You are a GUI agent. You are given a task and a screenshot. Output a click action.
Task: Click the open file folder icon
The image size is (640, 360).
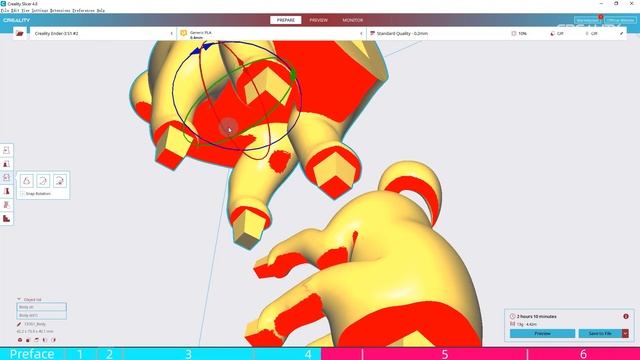coord(20,33)
